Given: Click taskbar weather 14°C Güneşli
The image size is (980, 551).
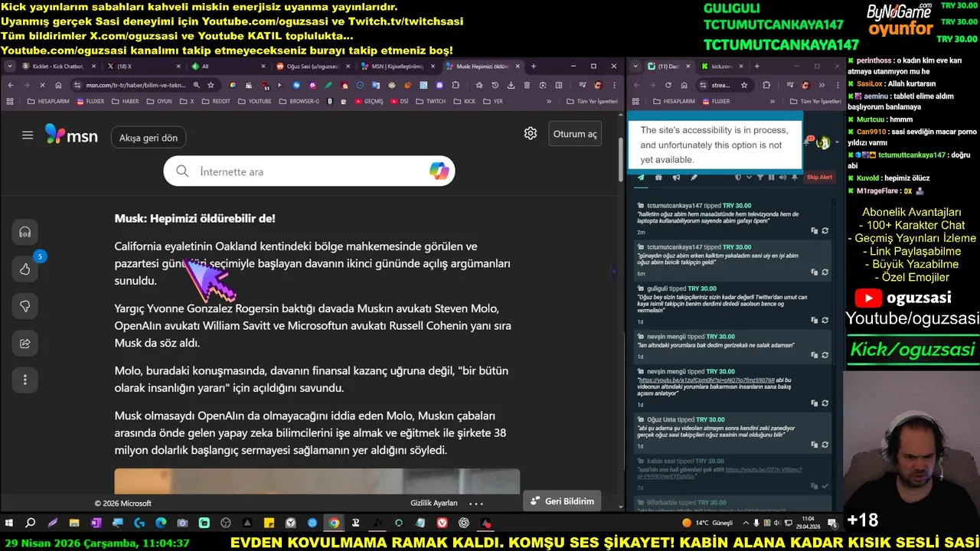Looking at the screenshot, I should tap(707, 523).
